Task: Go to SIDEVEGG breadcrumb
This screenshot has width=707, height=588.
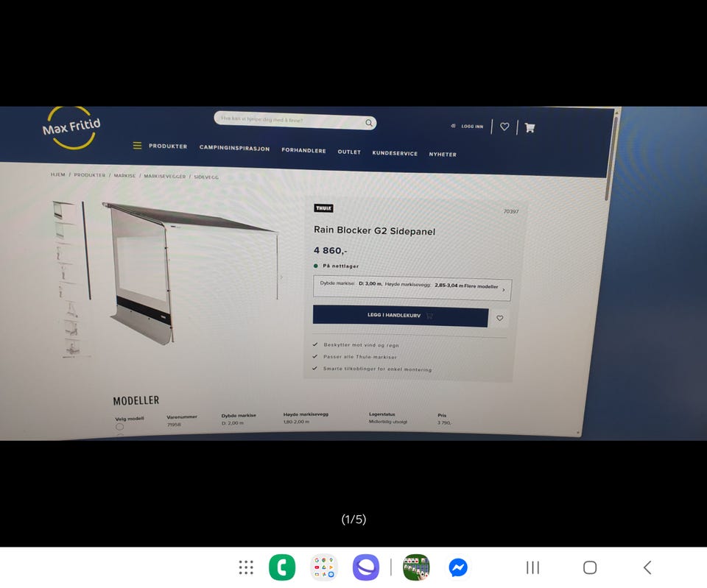Action: [206, 177]
